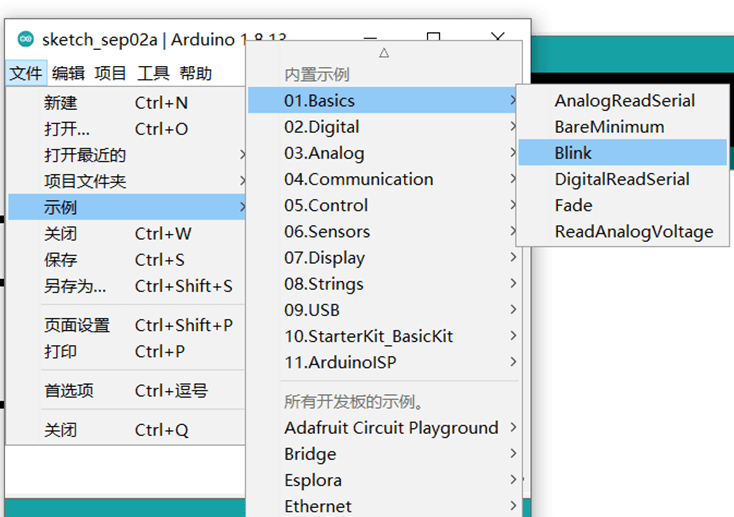The height and width of the screenshot is (517, 734).
Task: Expand 06.Sensors examples submenu
Action: click(383, 232)
